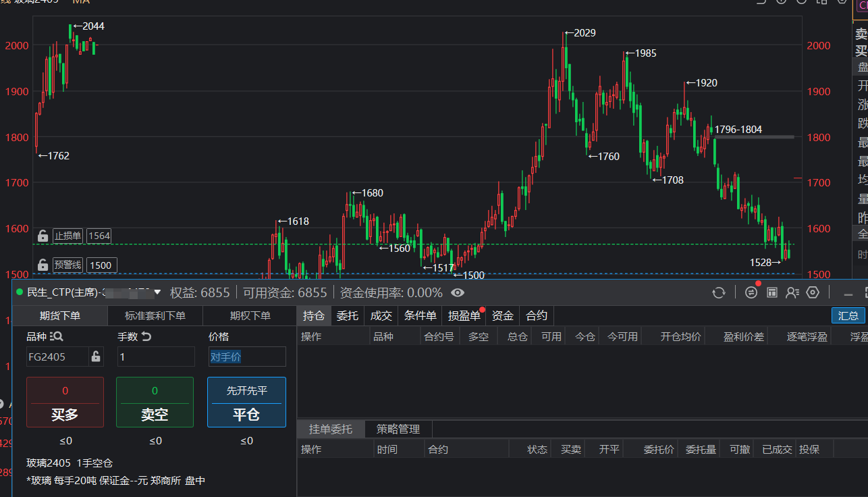This screenshot has width=868, height=497.
Task: Toggle the lock icon beside 止损单
Action: point(43,236)
